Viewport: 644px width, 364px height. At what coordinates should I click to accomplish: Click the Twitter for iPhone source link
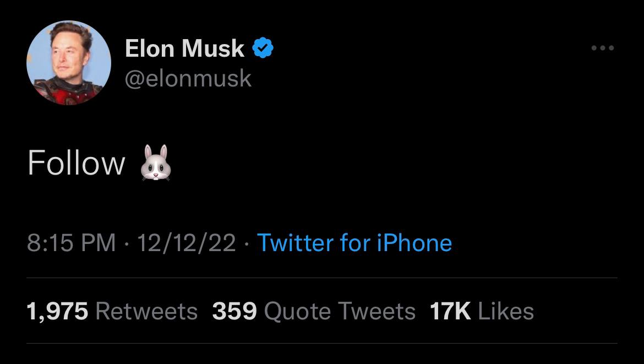(354, 243)
